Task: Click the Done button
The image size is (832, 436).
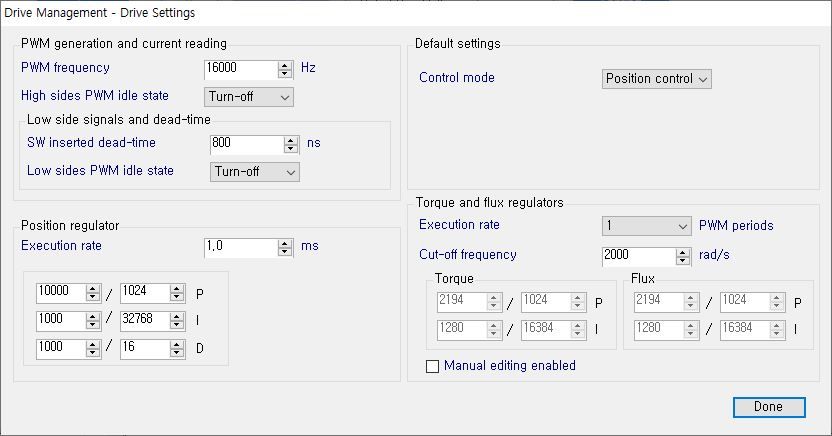Action: tap(769, 407)
